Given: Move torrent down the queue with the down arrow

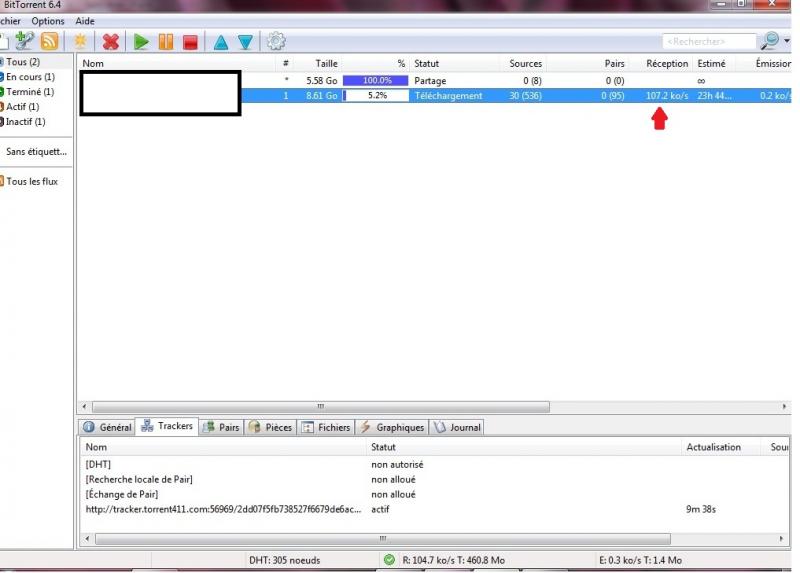Looking at the screenshot, I should point(245,41).
